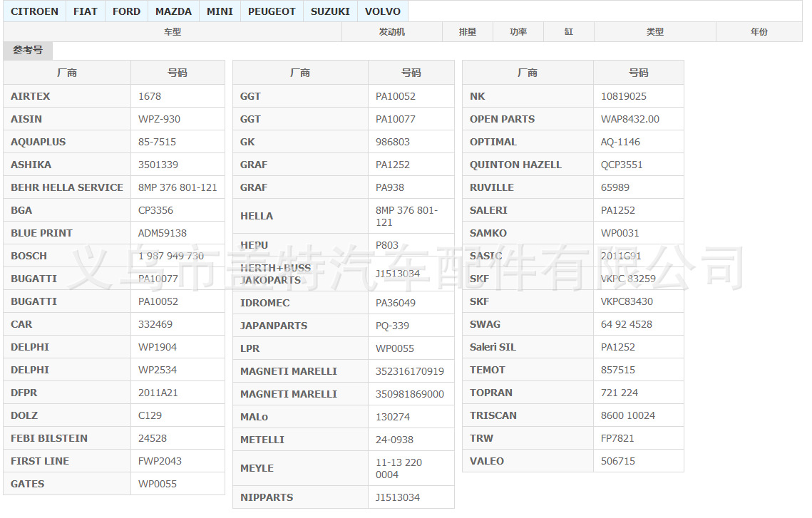Select MAGNETI MARELLI number 350981869000

pyautogui.click(x=411, y=394)
